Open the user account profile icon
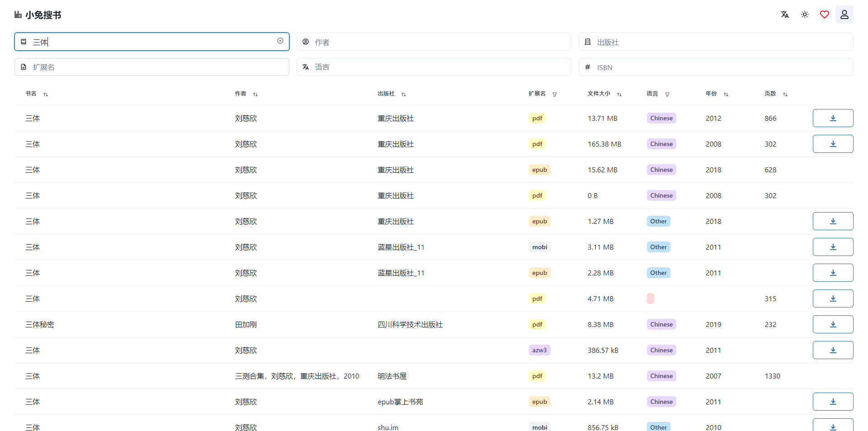The image size is (868, 431). 844,14
